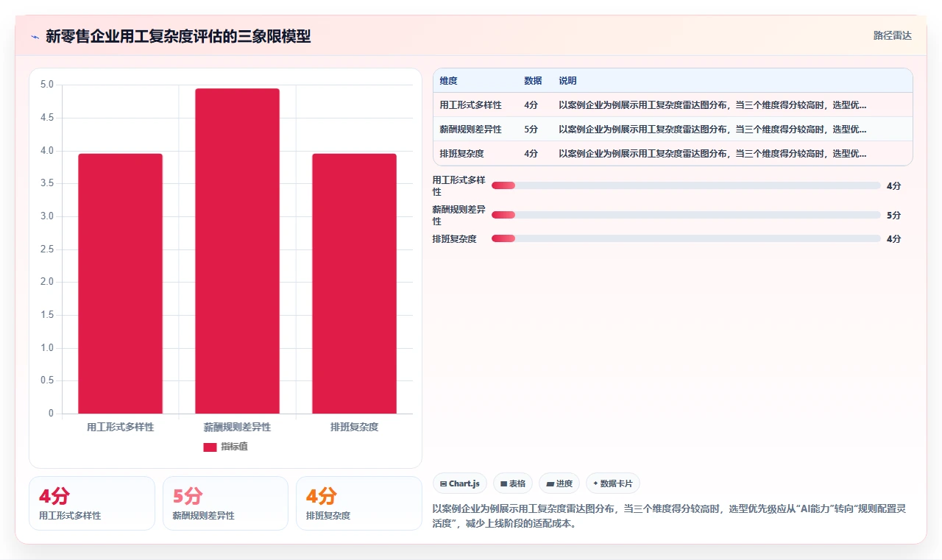Screen dimensions: 942x560
Task: Click the 薪酬规则差异性 x-axis label
Action: (237, 427)
